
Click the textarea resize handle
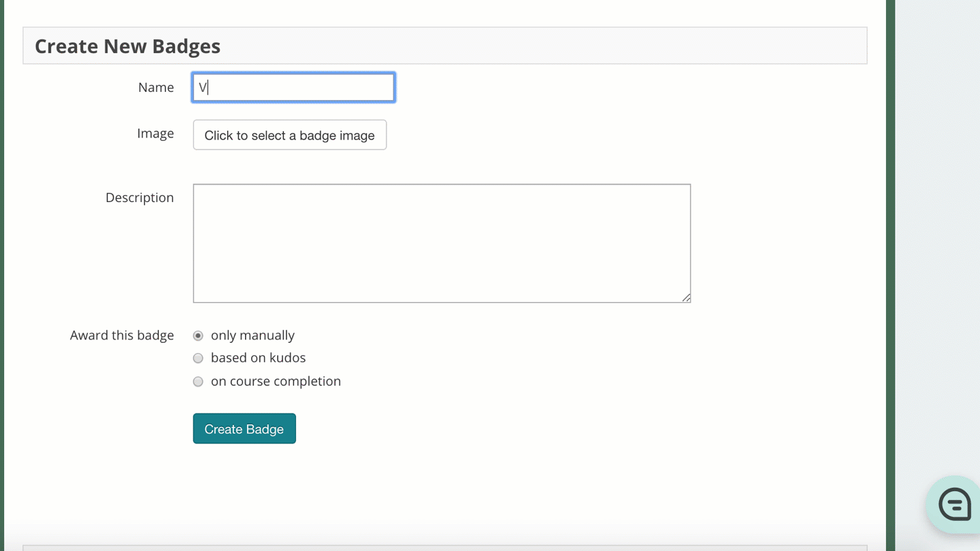[x=687, y=297]
